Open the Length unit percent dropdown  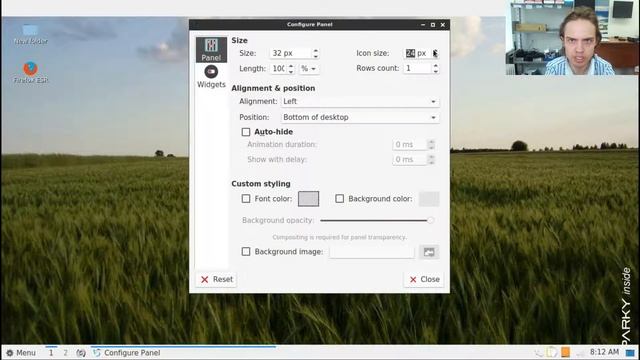(309, 69)
